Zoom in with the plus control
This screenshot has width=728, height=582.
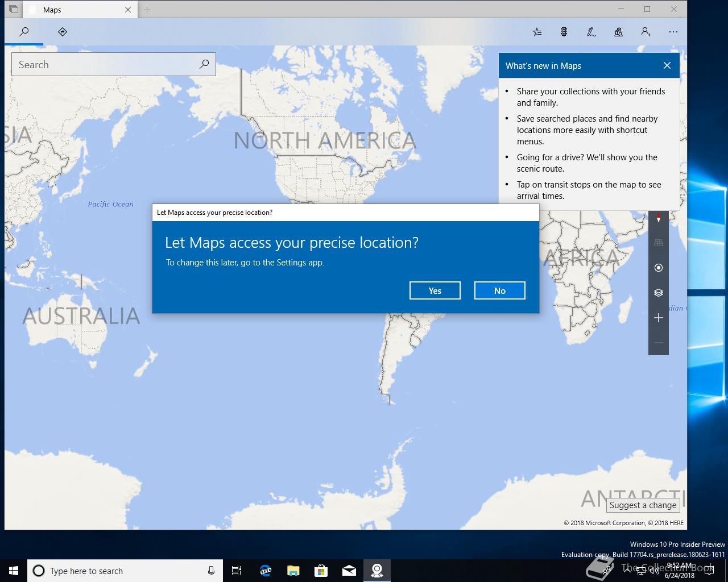659,318
